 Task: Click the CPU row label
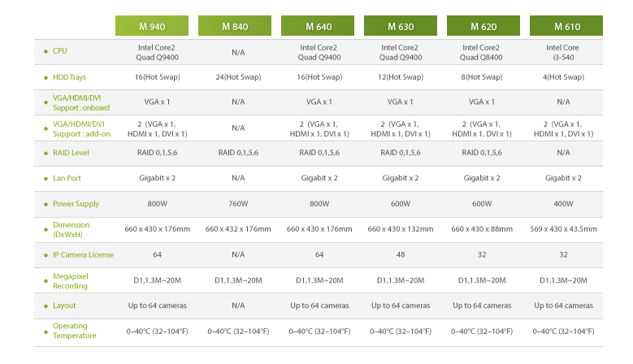[x=60, y=51]
